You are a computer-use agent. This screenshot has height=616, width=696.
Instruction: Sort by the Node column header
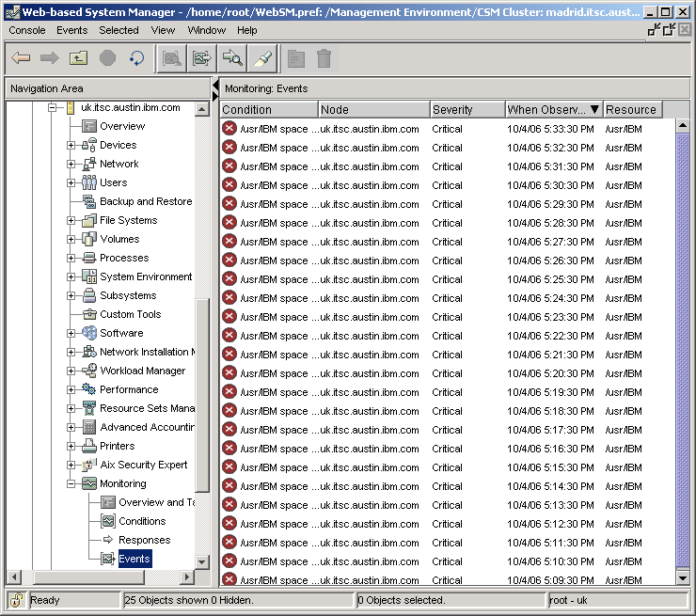374,110
